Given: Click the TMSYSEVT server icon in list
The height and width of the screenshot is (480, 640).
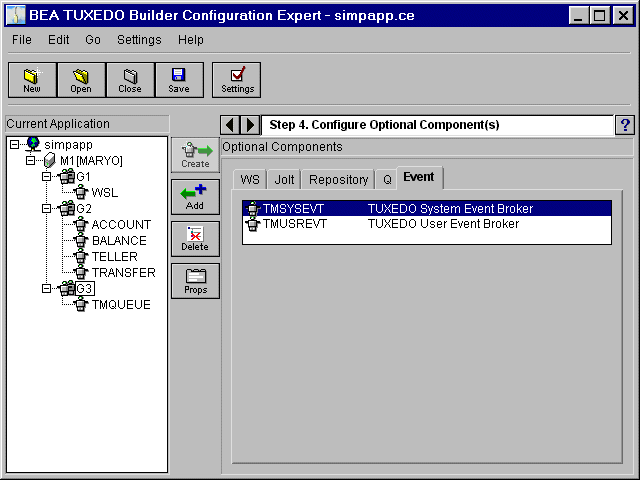Looking at the screenshot, I should point(253,209).
